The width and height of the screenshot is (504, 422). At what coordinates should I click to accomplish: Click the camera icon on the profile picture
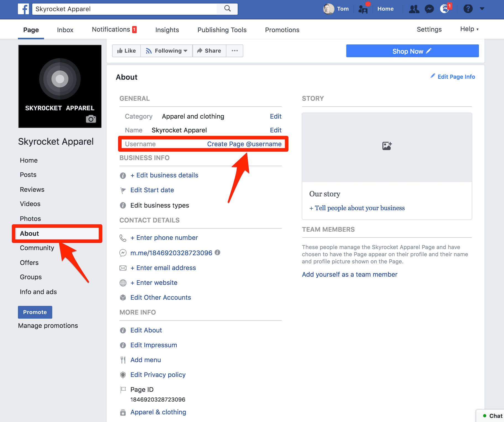tap(91, 119)
